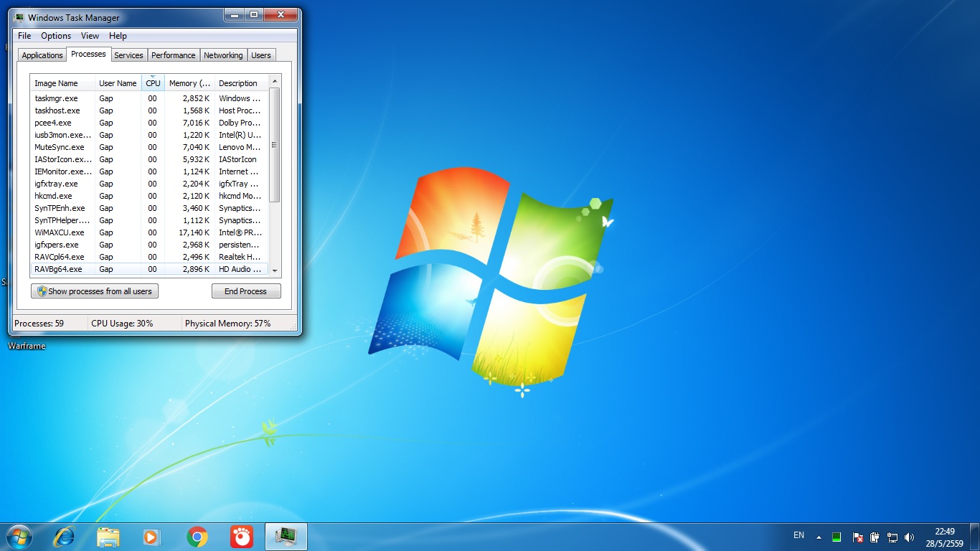980x551 pixels.
Task: Select the iusb3mon.exe process row
Action: pyautogui.click(x=149, y=135)
